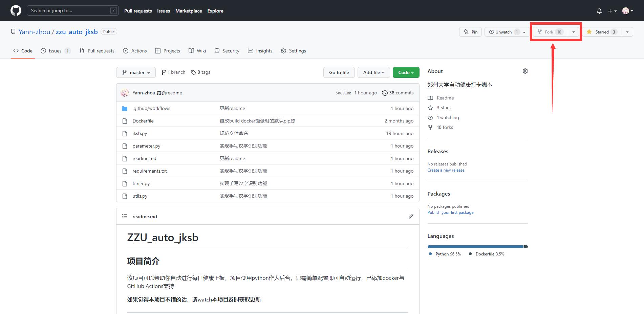
Task: Open readme.md in the file list
Action: pos(144,158)
